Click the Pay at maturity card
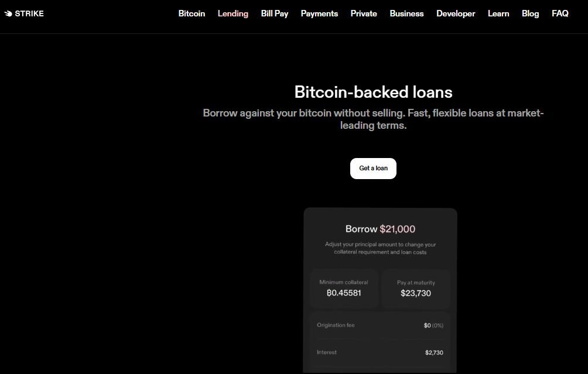 tap(416, 288)
